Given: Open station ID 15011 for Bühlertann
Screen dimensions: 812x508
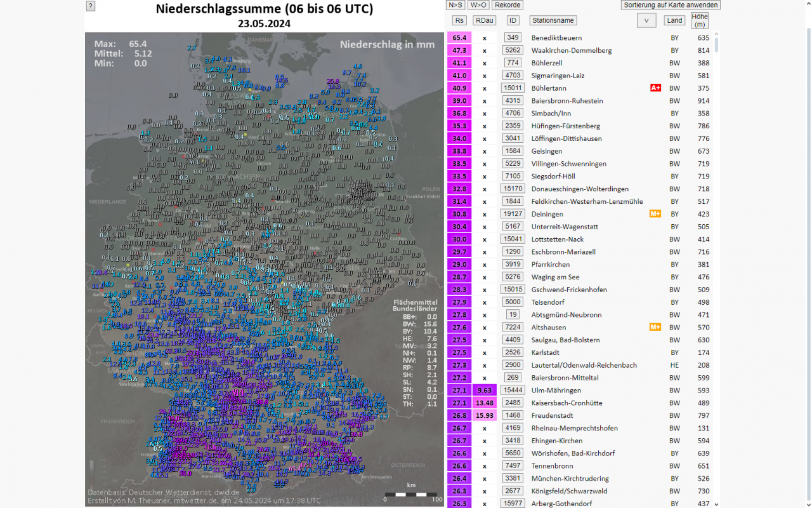Looking at the screenshot, I should pos(513,88).
